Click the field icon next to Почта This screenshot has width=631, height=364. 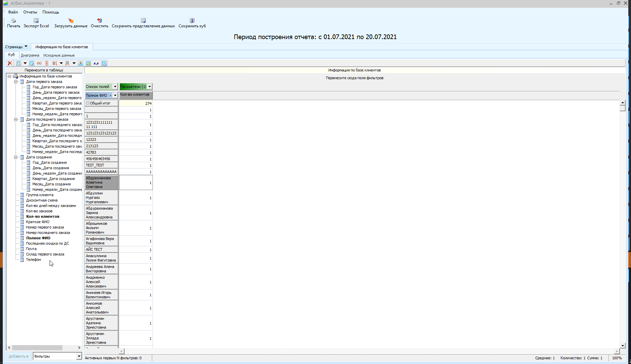point(22,249)
